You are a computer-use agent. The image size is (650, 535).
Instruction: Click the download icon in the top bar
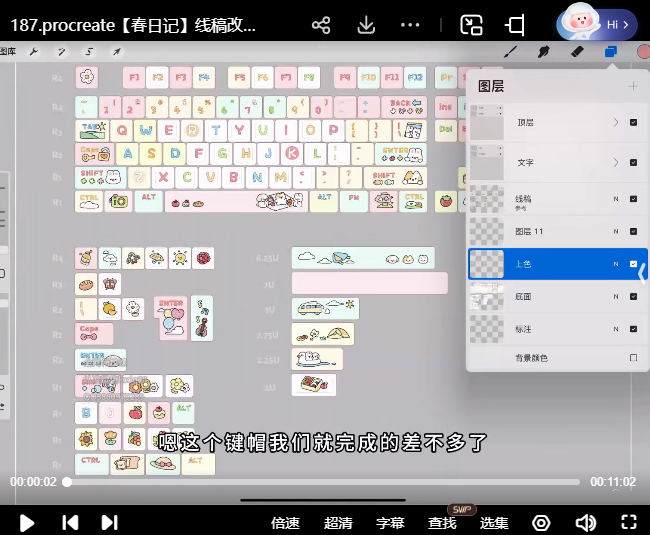pyautogui.click(x=366, y=25)
